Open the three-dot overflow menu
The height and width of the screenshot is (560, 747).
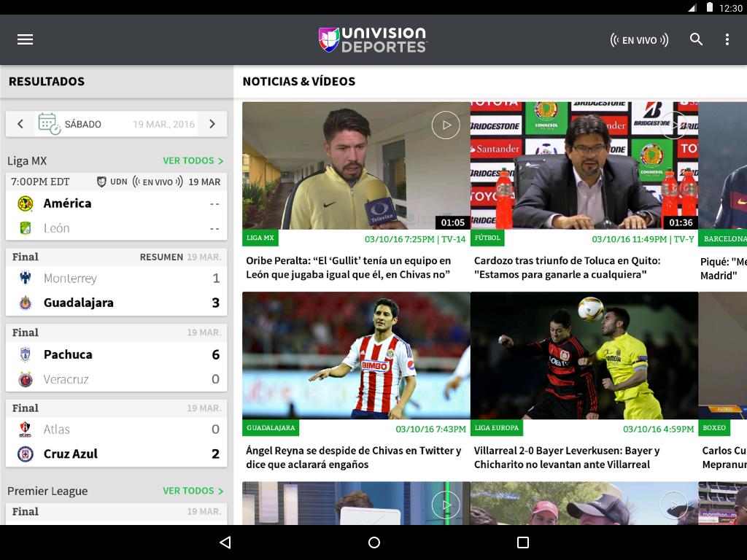pos(727,39)
